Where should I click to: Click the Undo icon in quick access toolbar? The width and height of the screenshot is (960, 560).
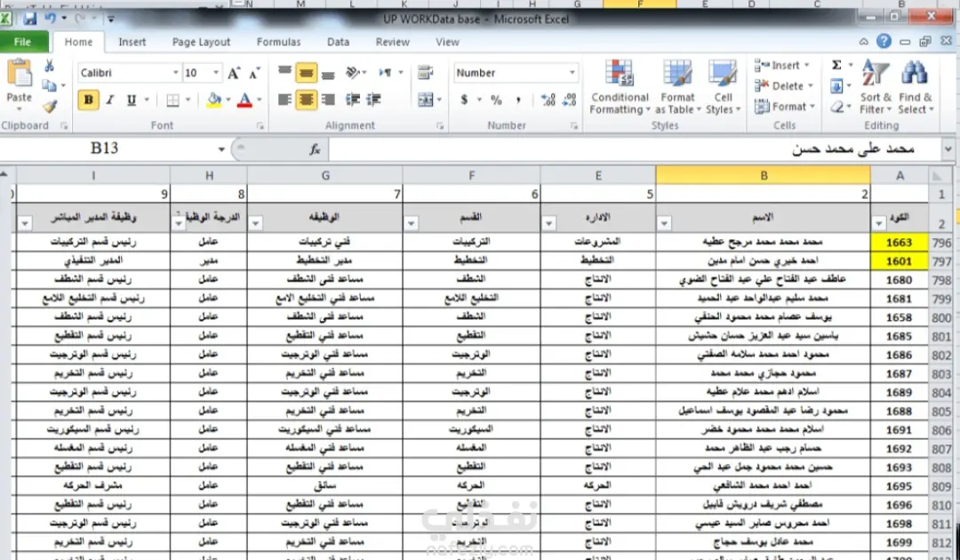pyautogui.click(x=51, y=19)
